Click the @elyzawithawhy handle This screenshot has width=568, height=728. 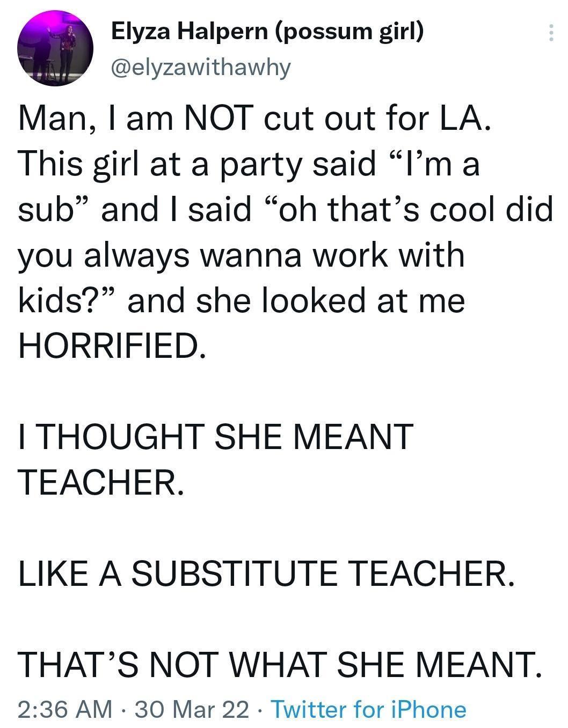(x=201, y=67)
